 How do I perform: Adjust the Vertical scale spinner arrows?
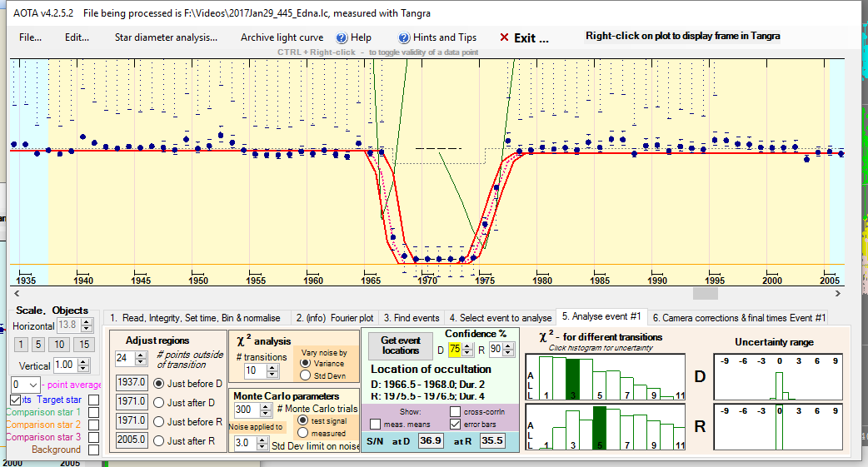point(83,365)
